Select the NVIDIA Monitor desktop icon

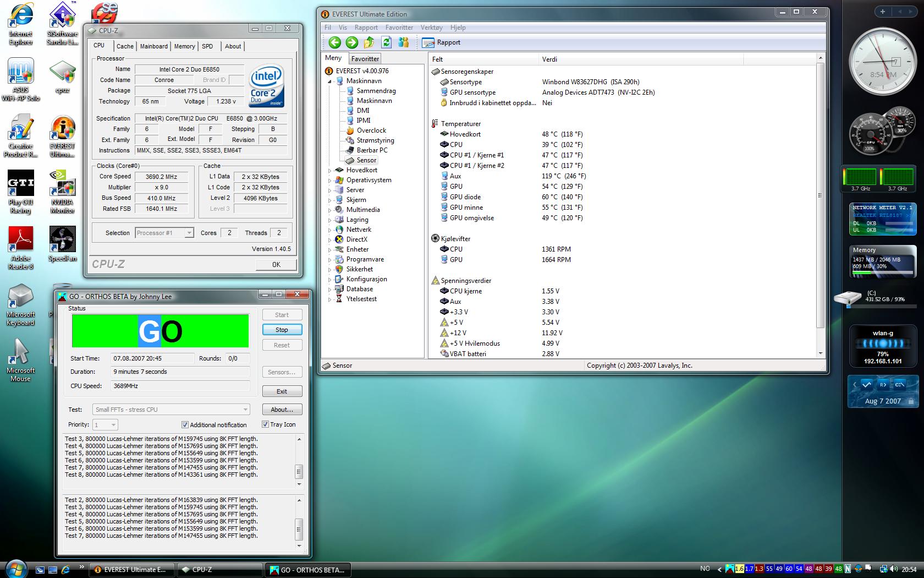(x=62, y=192)
